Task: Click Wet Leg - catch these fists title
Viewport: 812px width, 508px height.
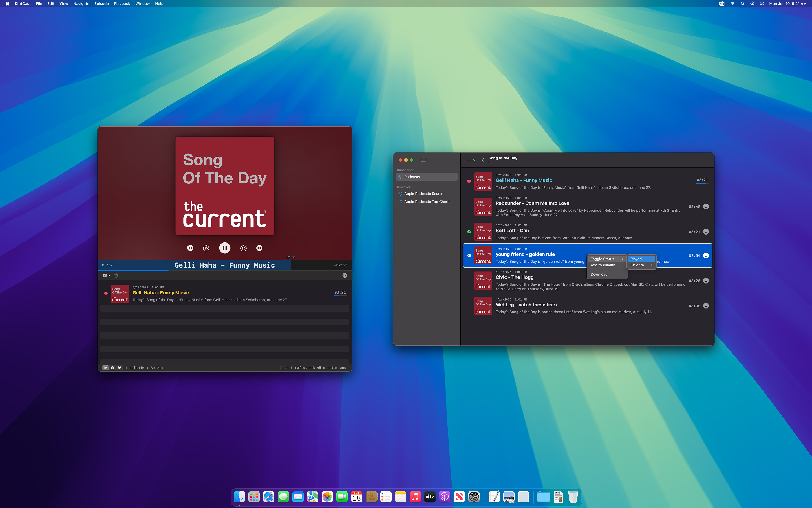Action: point(526,305)
